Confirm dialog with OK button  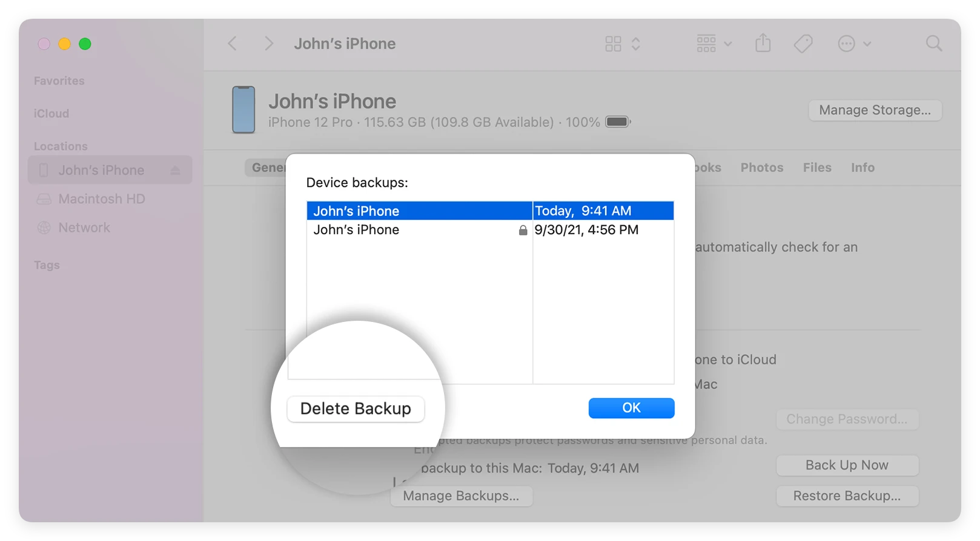631,408
